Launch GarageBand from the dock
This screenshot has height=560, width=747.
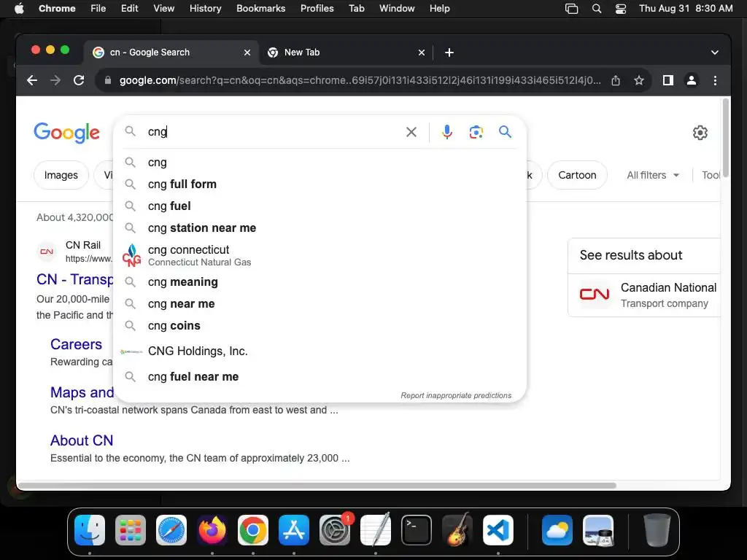(457, 530)
